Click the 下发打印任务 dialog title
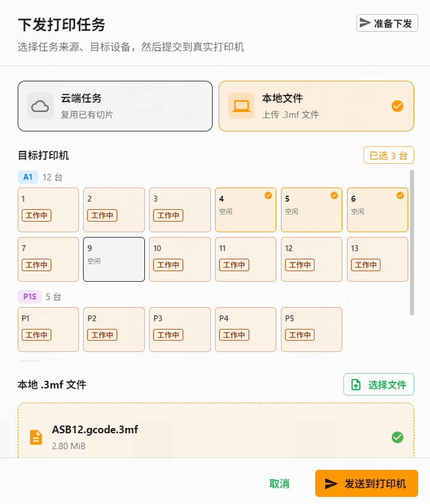The width and height of the screenshot is (430, 504). 62,24
